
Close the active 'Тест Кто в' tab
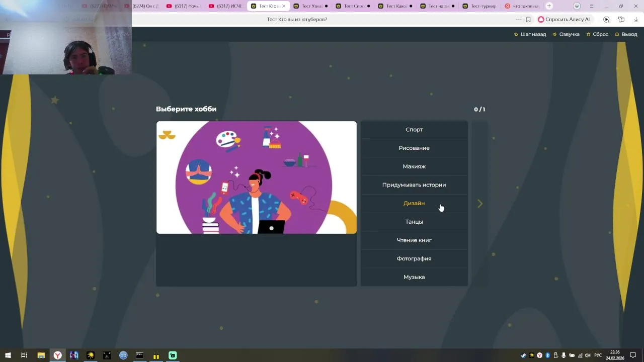pyautogui.click(x=284, y=6)
